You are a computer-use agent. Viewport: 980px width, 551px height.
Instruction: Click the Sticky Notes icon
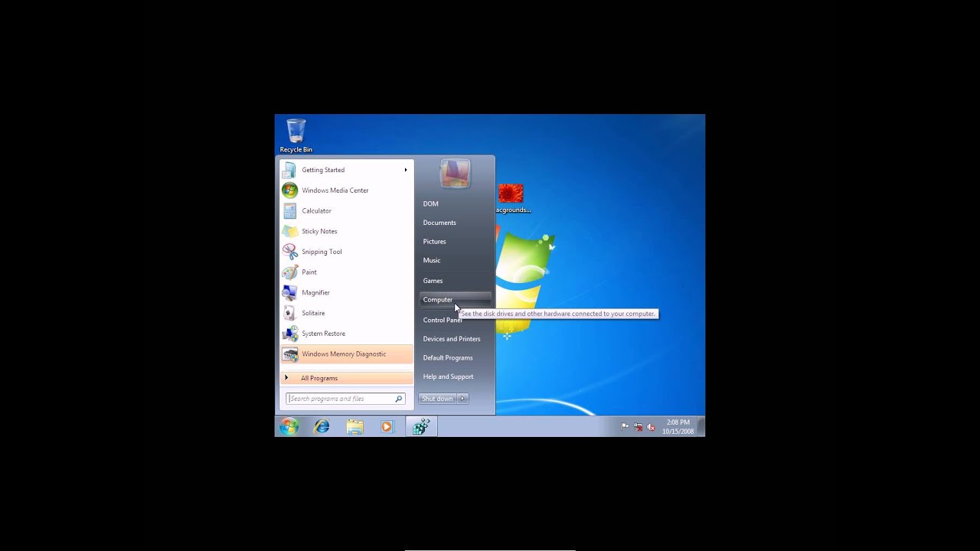click(289, 231)
